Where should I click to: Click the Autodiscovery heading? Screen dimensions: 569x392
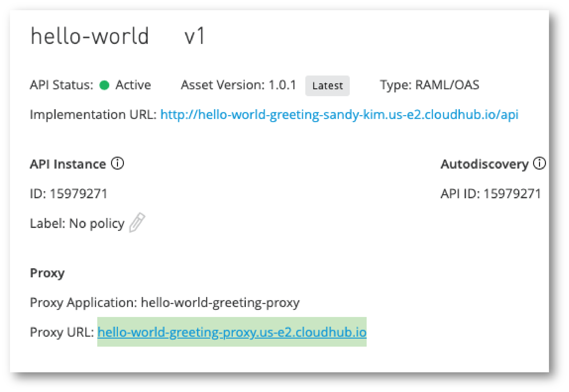[x=484, y=164]
